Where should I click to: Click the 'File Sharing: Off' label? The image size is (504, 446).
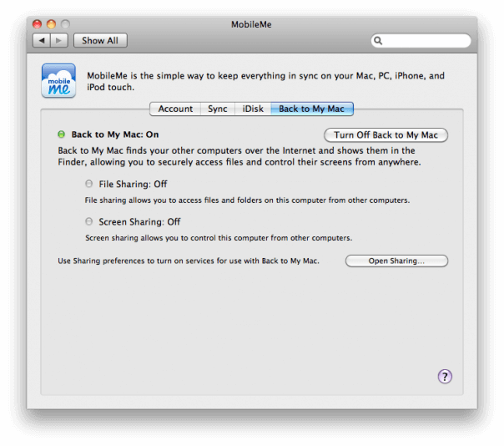pyautogui.click(x=133, y=184)
